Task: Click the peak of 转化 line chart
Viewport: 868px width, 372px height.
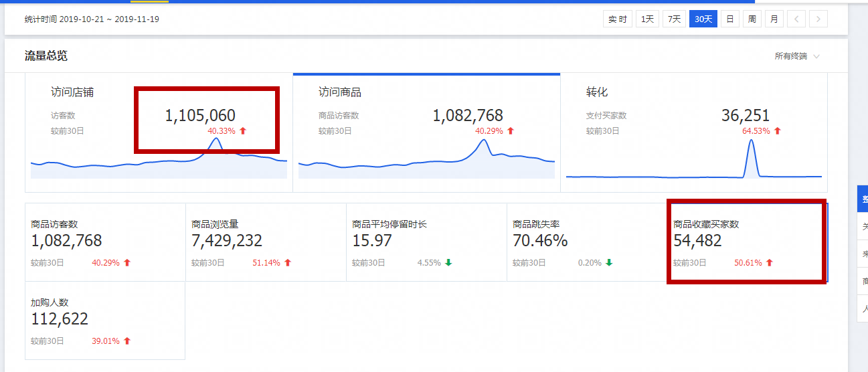Action: 752,140
